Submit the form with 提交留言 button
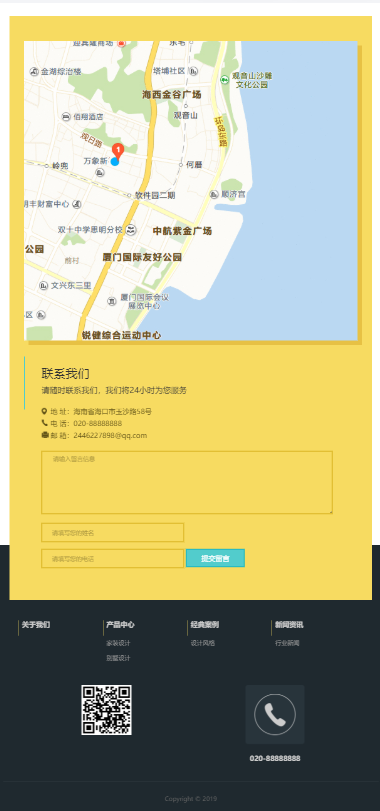 point(215,559)
